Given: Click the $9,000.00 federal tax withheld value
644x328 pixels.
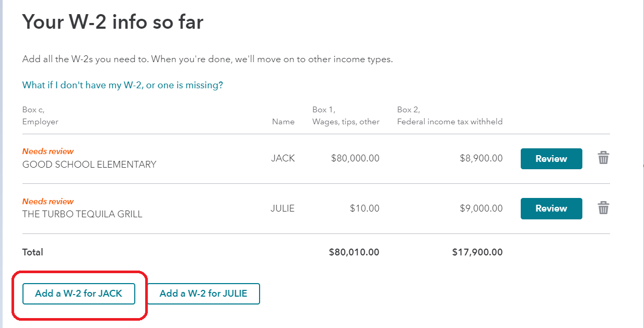Looking at the screenshot, I should 481,208.
